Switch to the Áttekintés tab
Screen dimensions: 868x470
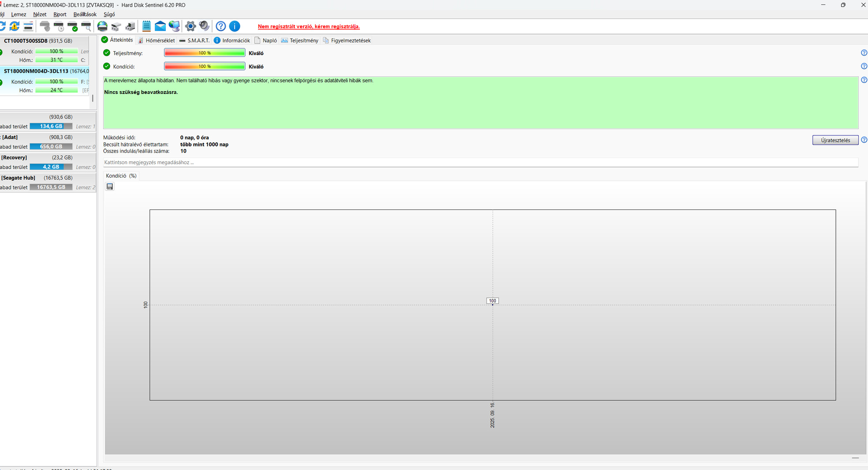click(117, 40)
